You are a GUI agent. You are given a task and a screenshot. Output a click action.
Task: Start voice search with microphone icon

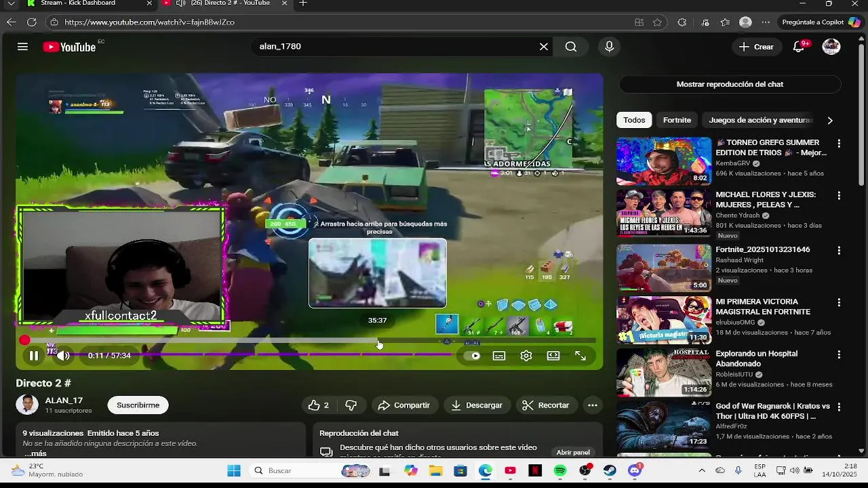(609, 47)
